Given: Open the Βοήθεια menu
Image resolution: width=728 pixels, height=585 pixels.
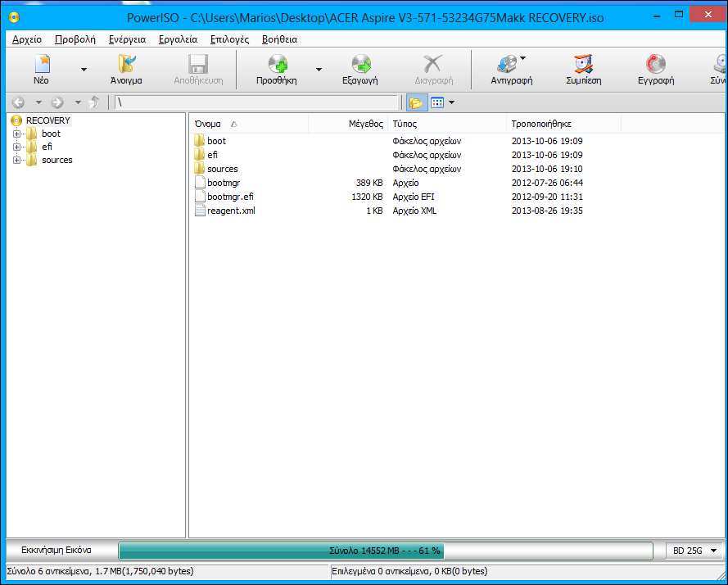Looking at the screenshot, I should pos(279,39).
